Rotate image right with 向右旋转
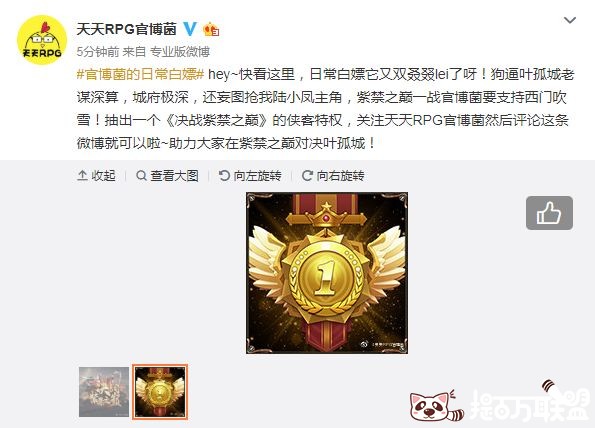The width and height of the screenshot is (595, 428). pos(333,176)
